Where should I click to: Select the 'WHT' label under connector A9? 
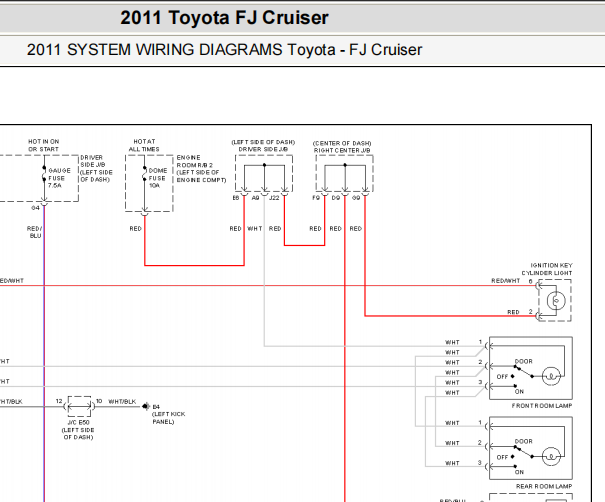(x=255, y=229)
